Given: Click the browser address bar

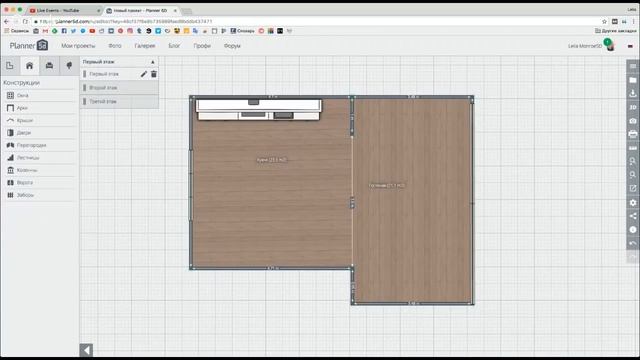Looking at the screenshot, I should (314, 21).
